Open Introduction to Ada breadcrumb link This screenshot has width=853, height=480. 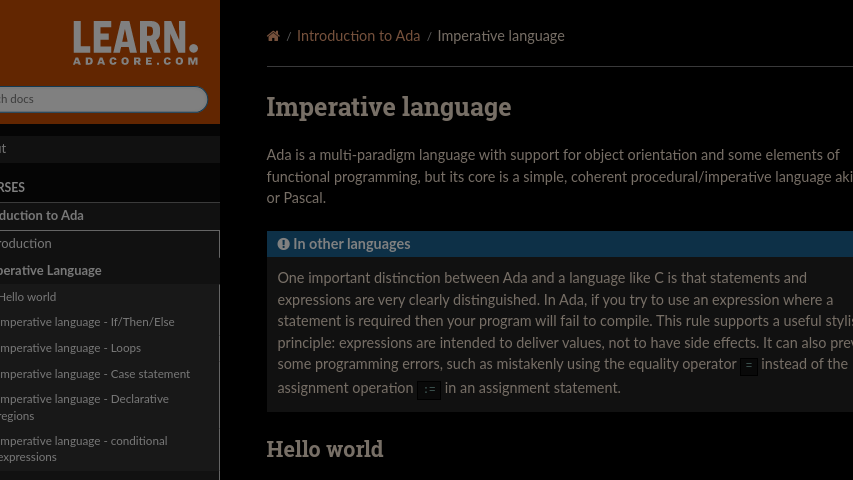click(x=358, y=36)
